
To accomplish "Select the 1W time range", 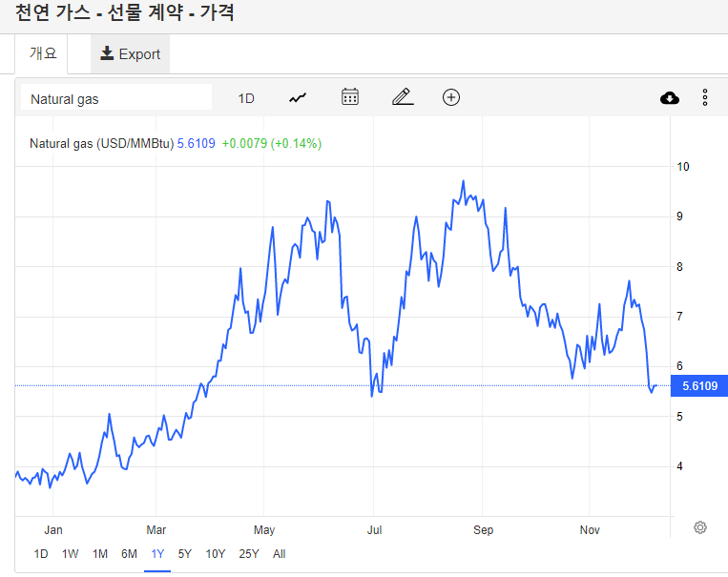I will coord(70,554).
